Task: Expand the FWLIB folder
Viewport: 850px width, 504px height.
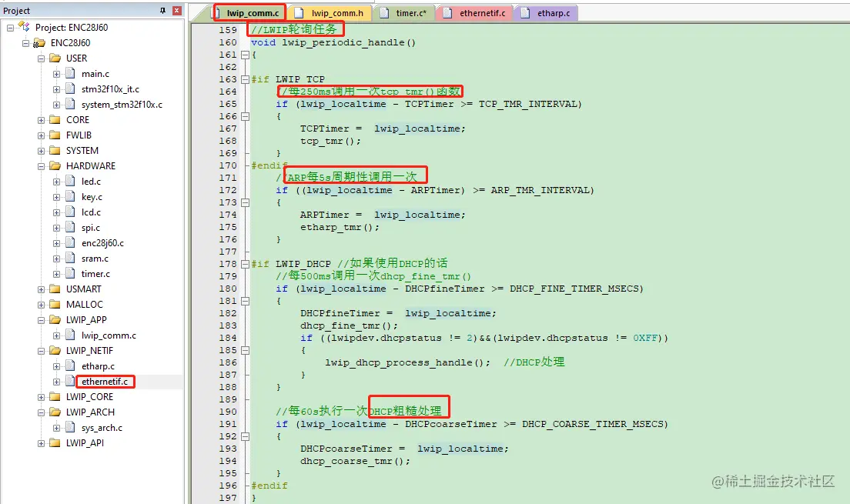Action: [x=42, y=135]
